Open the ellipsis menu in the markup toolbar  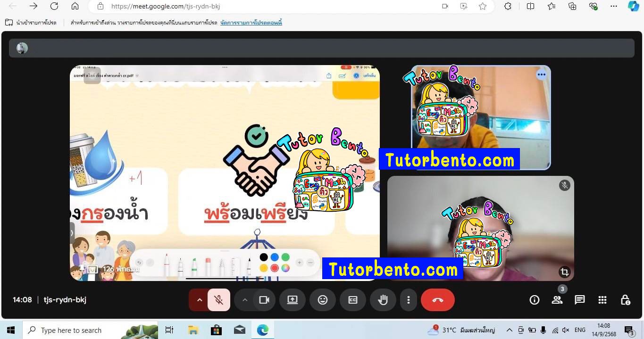pos(310,263)
